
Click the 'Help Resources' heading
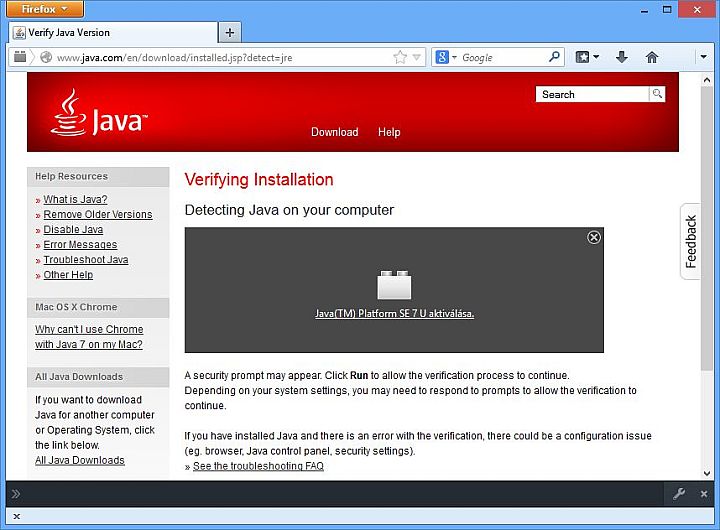point(72,176)
